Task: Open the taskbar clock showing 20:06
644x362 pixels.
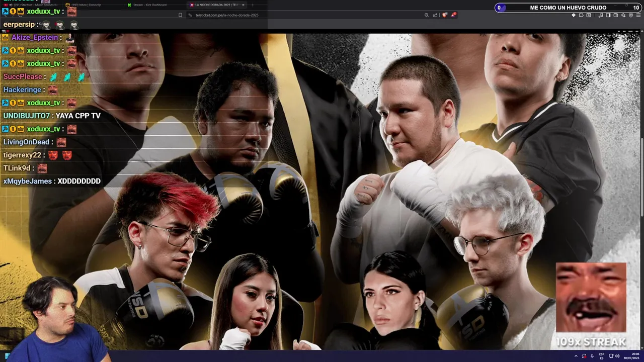Action: [631, 356]
